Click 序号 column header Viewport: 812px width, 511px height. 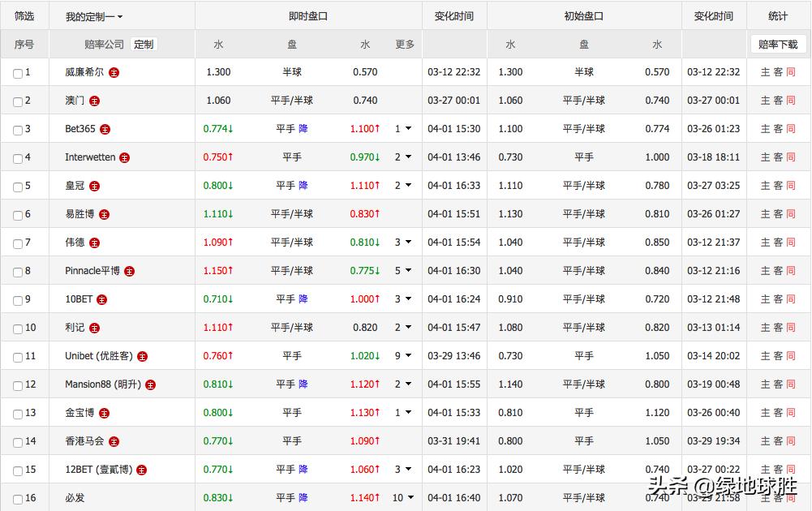24,45
